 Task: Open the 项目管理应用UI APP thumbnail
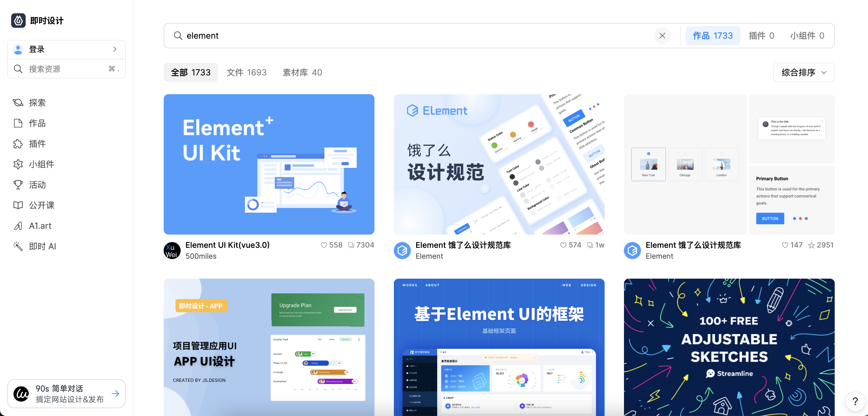[269, 347]
